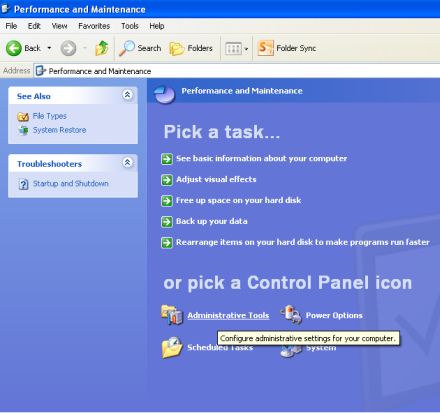Open the Administrative Tools link
The width and height of the screenshot is (440, 413).
coord(228,315)
